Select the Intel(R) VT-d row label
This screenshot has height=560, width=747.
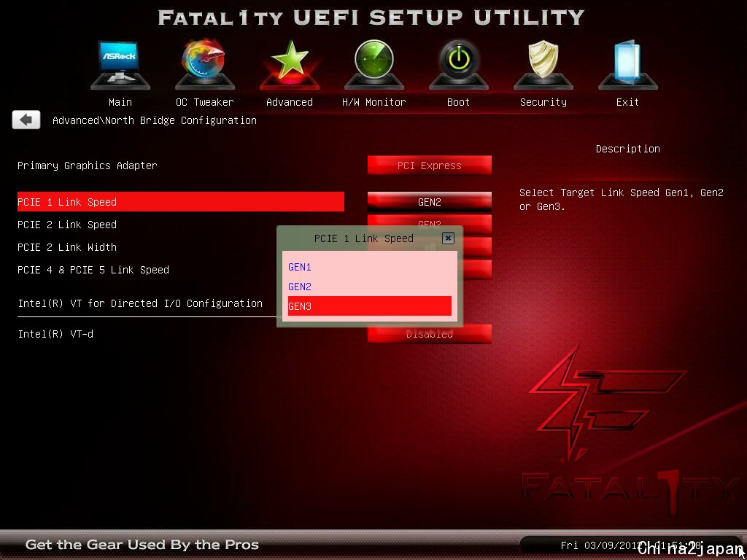click(x=55, y=334)
